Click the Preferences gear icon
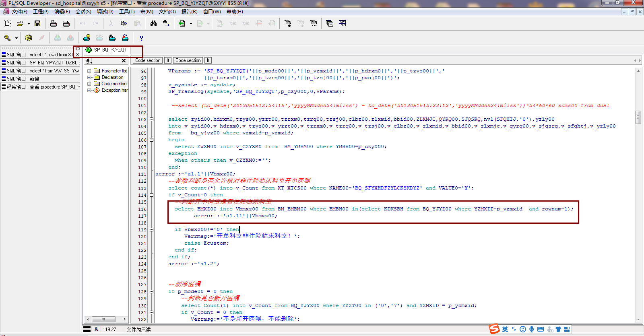The image size is (644, 336). coord(29,38)
